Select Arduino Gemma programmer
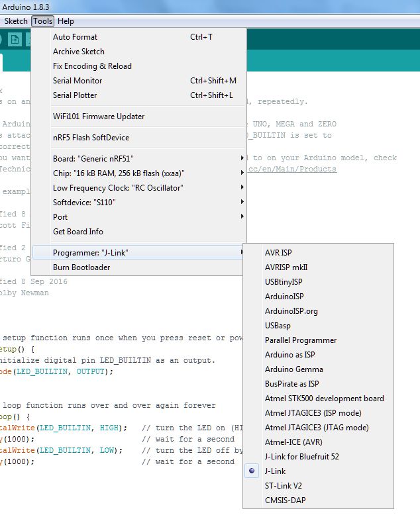Viewport: 420px width, 521px height. coord(319,369)
